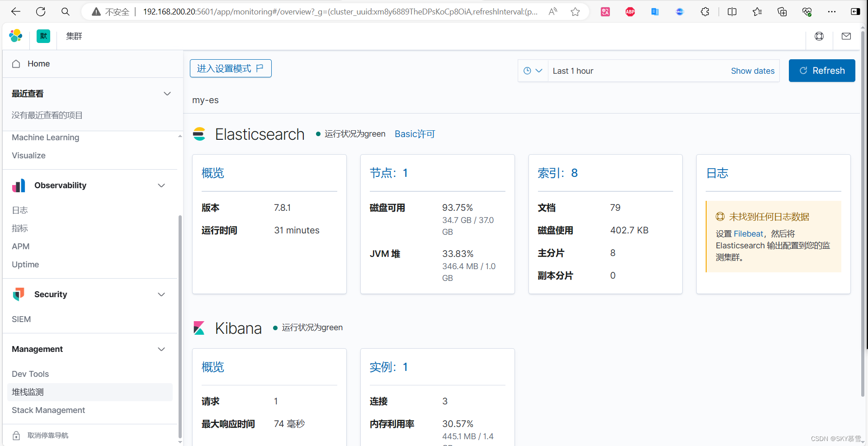The height and width of the screenshot is (446, 868).
Task: Toggle the browser sidebar icon
Action: click(x=855, y=12)
